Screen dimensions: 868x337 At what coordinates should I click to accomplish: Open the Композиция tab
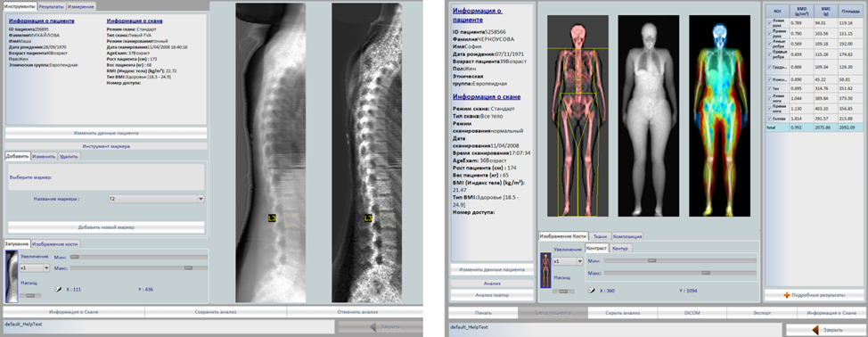pyautogui.click(x=627, y=236)
